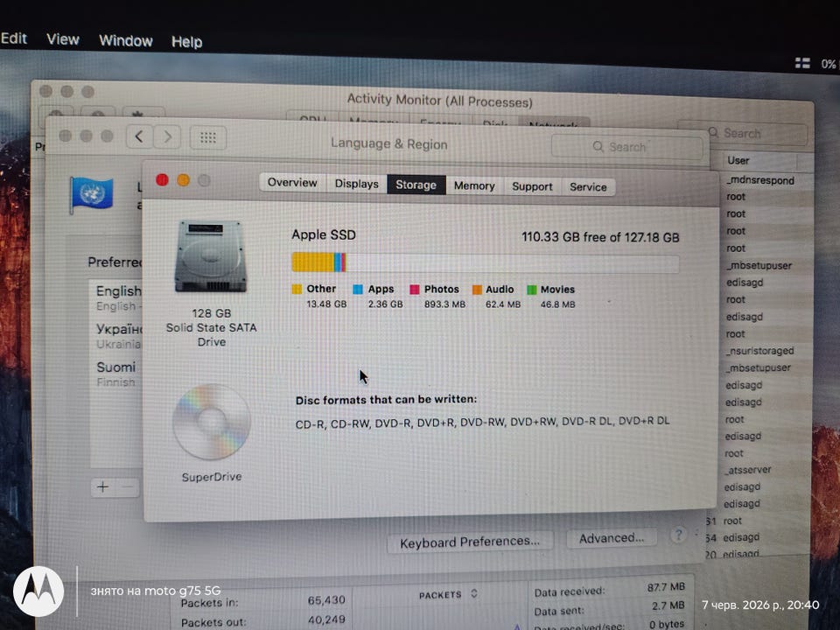Select Українська in preferred languages list
The width and height of the screenshot is (840, 630).
click(115, 335)
